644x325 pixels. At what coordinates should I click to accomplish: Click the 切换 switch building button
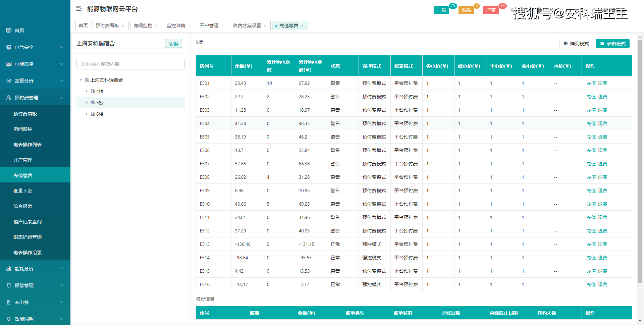tap(173, 44)
